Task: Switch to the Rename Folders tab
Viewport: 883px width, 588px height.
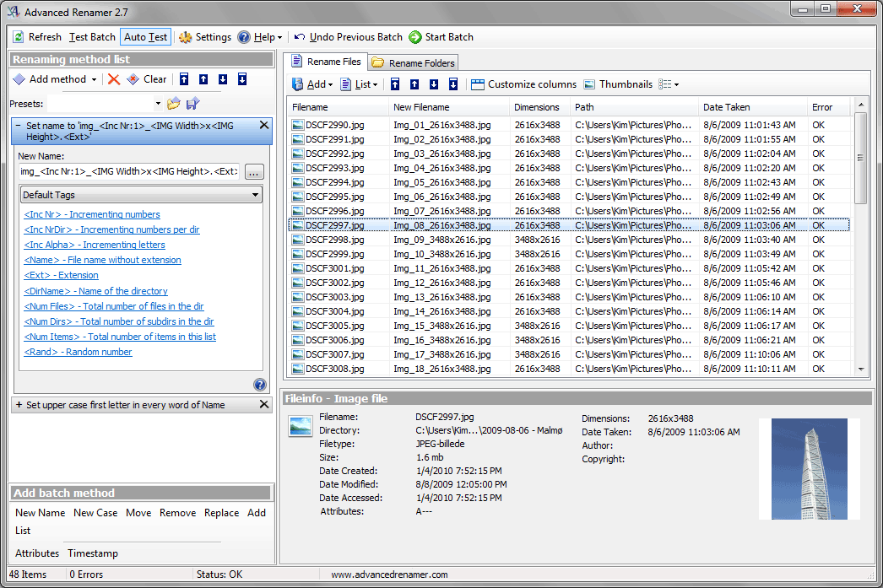Action: click(x=414, y=63)
